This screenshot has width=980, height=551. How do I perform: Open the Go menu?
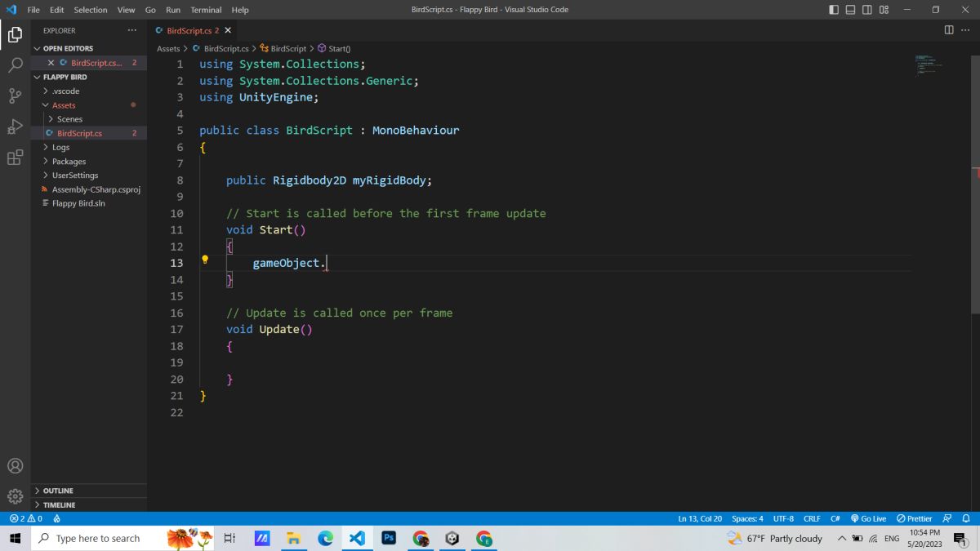[x=150, y=10]
